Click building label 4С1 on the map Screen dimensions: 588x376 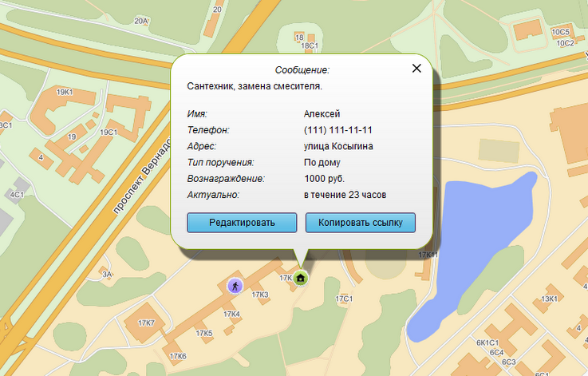pos(17,194)
